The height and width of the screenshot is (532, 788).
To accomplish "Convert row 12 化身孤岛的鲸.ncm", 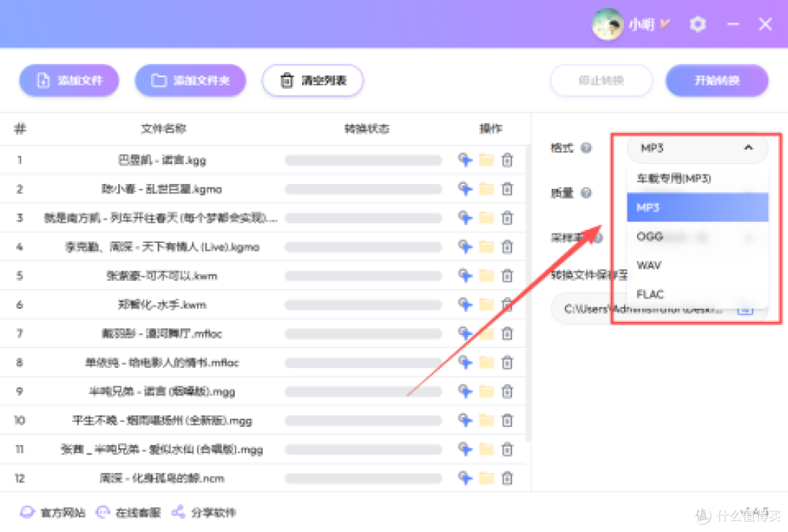I will [465, 478].
